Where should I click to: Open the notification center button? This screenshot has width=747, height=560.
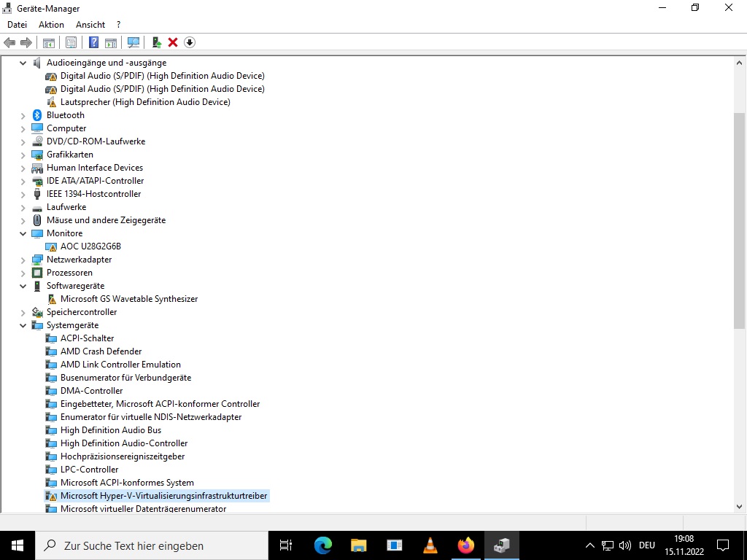point(723,545)
